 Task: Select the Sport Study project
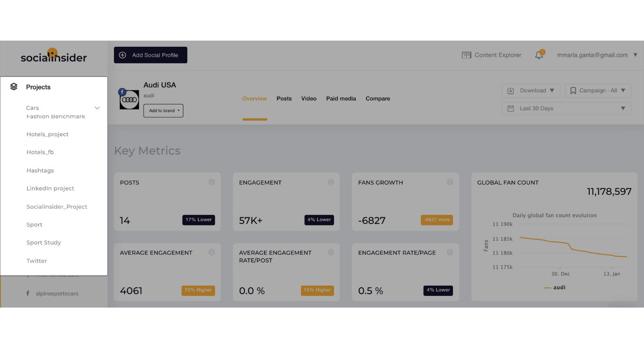[44, 243]
